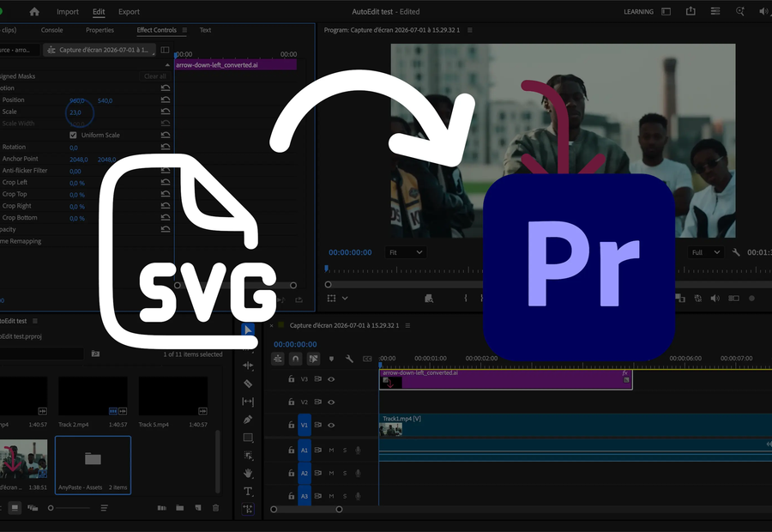Click the automate to sequence icon in Project panel
This screenshot has height=532, width=772.
click(x=161, y=508)
